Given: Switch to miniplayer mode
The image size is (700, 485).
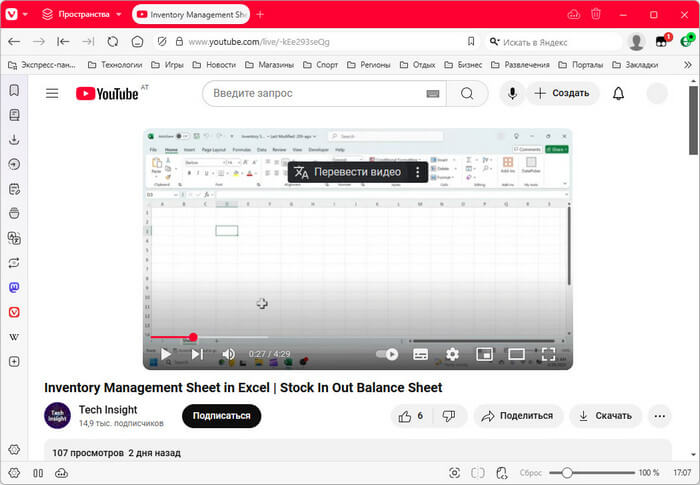Looking at the screenshot, I should (484, 354).
